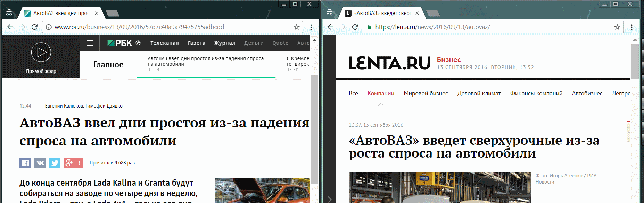This screenshot has width=644, height=203.
Task: Click the RBC address bar URL
Action: click(139, 27)
